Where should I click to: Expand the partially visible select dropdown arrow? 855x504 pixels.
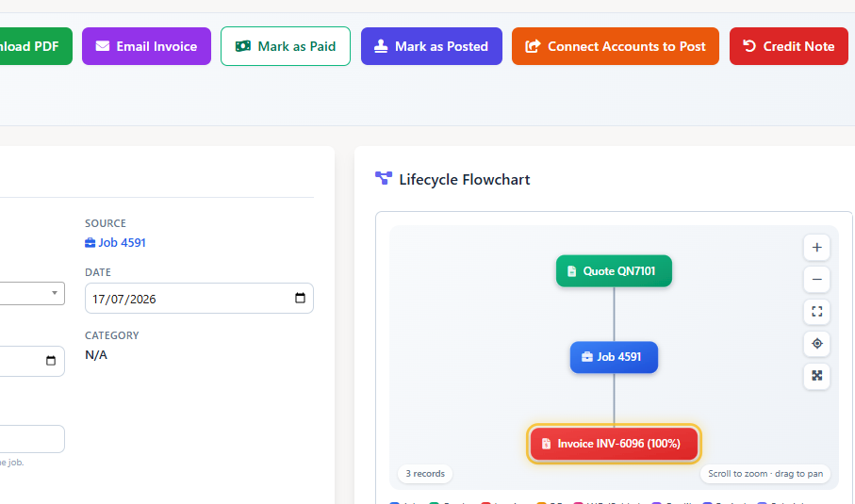click(54, 293)
